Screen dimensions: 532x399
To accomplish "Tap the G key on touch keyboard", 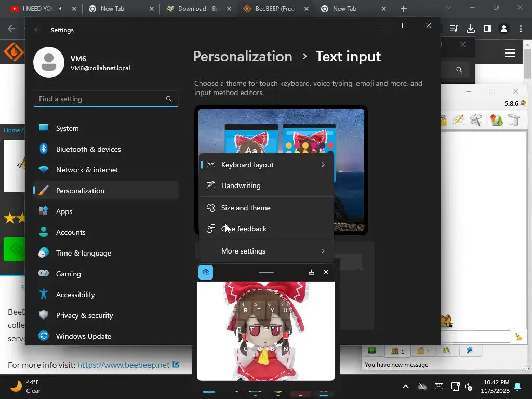I will coord(265,329).
